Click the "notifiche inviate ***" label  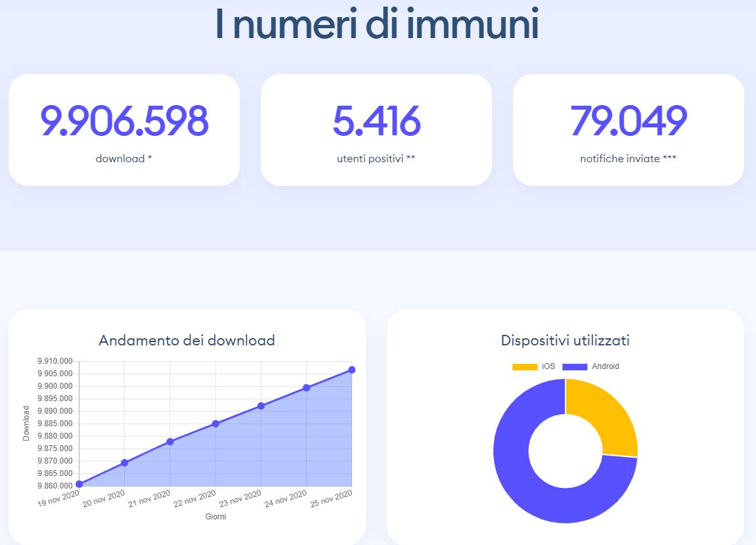(x=628, y=159)
